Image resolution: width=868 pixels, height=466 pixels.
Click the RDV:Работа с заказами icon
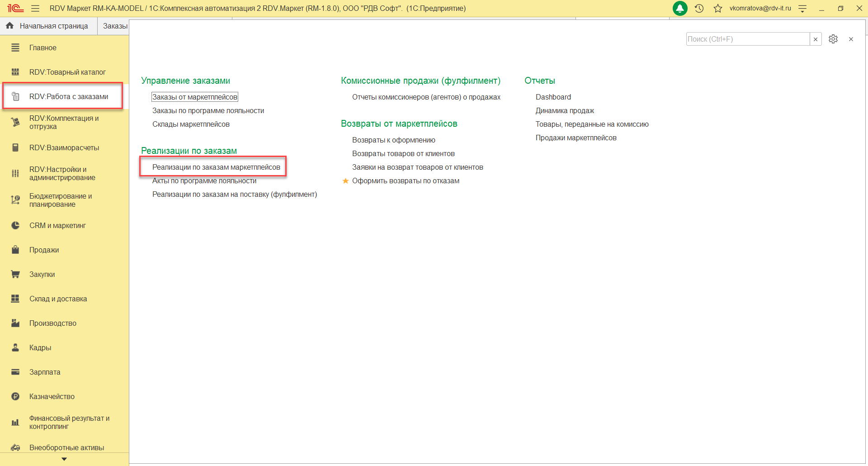pos(15,96)
